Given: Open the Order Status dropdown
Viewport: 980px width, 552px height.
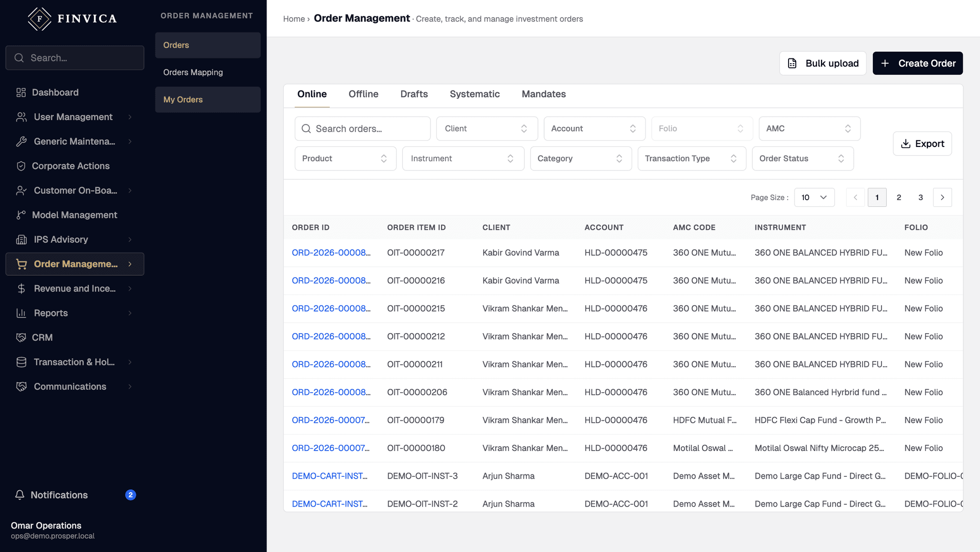Looking at the screenshot, I should tap(803, 158).
